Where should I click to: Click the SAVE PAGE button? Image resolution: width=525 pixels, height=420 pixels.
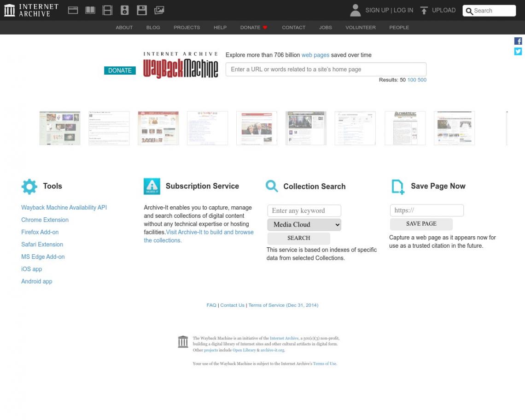tap(421, 224)
